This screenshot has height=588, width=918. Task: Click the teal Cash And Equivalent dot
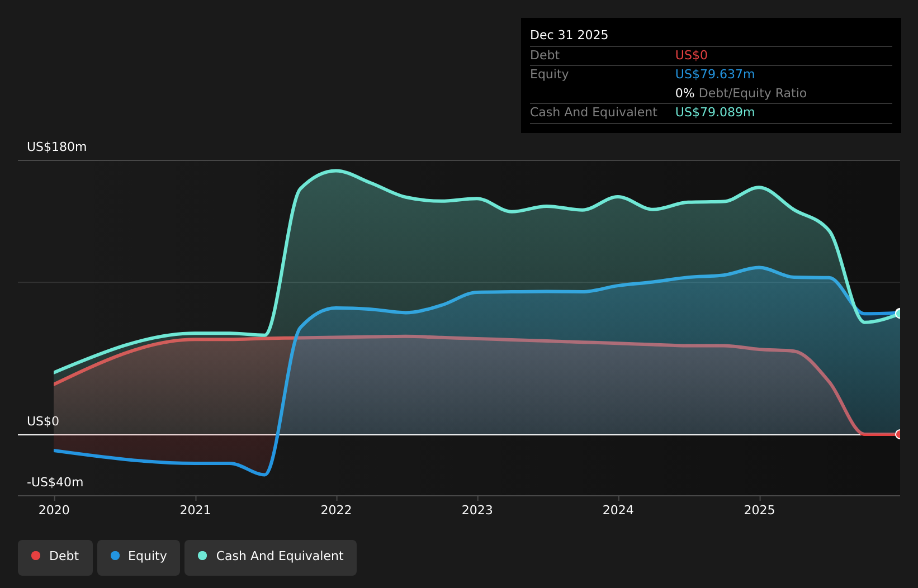pos(202,556)
